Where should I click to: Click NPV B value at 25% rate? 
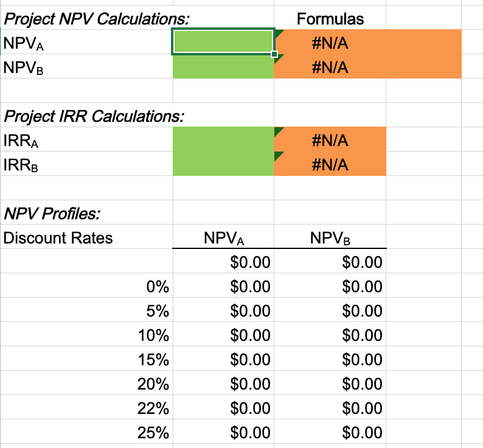330,432
